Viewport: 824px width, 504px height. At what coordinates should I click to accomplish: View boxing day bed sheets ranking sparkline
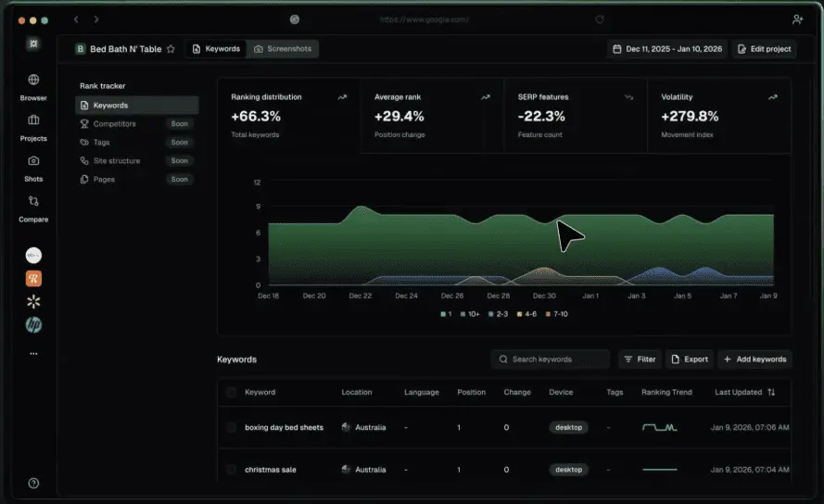(x=660, y=427)
